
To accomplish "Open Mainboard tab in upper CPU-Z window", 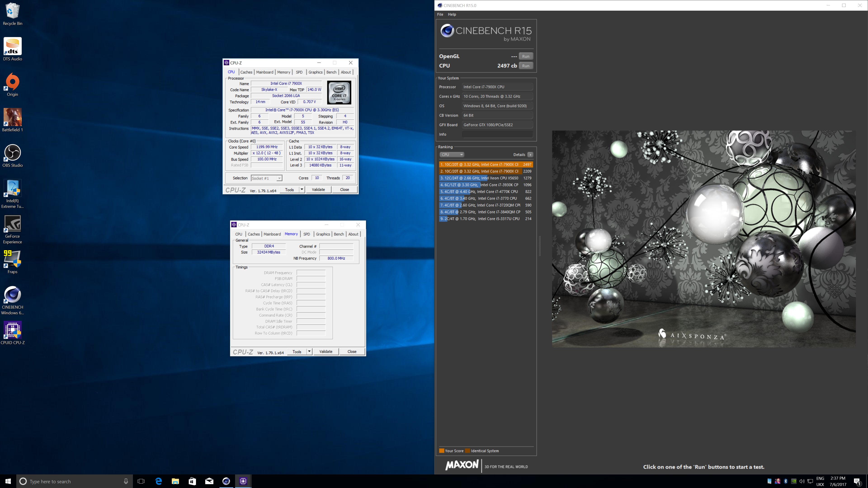I will [264, 72].
